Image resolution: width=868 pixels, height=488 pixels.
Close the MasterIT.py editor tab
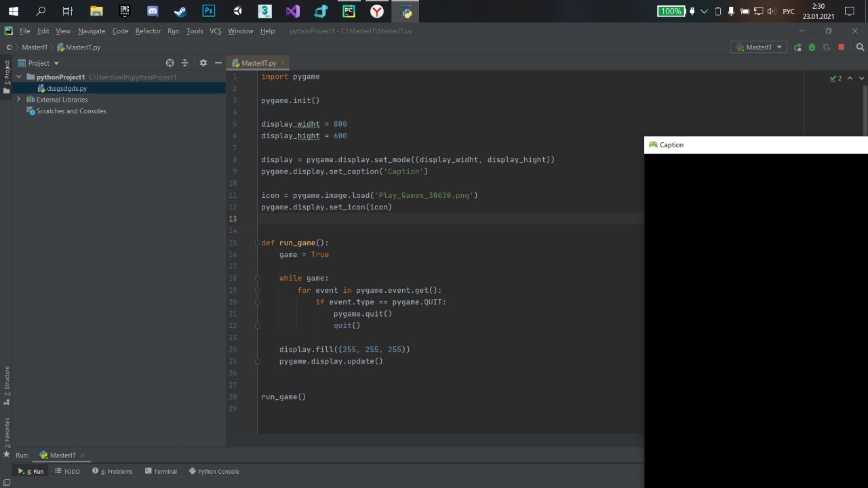283,63
